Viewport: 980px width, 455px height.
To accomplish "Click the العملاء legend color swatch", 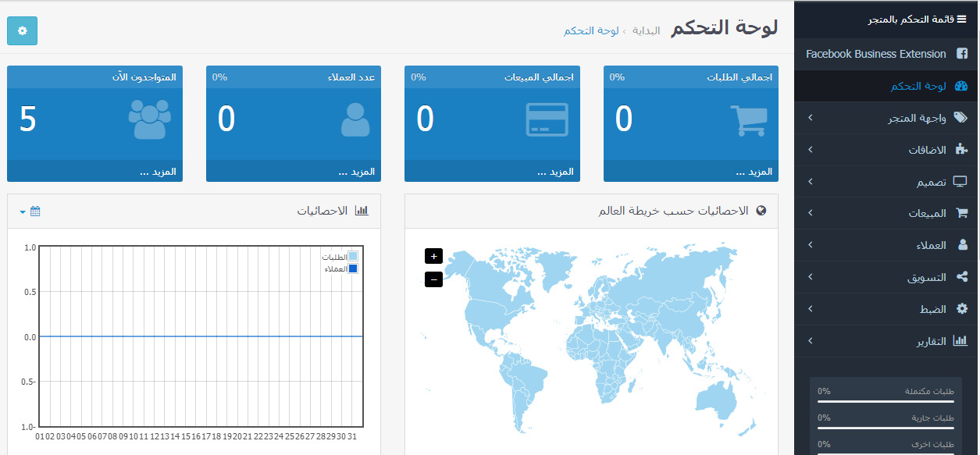I will (353, 268).
